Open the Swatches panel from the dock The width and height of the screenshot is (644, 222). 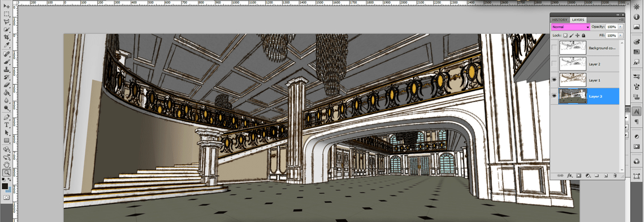[636, 52]
